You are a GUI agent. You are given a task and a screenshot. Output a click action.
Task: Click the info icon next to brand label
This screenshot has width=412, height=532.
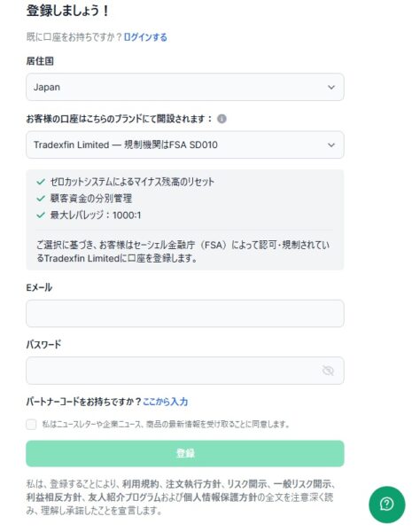(x=222, y=119)
